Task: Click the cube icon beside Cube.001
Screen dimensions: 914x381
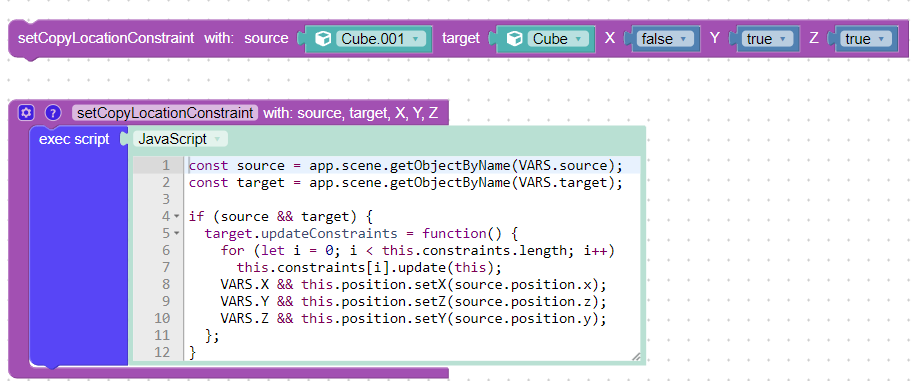Action: pyautogui.click(x=322, y=39)
